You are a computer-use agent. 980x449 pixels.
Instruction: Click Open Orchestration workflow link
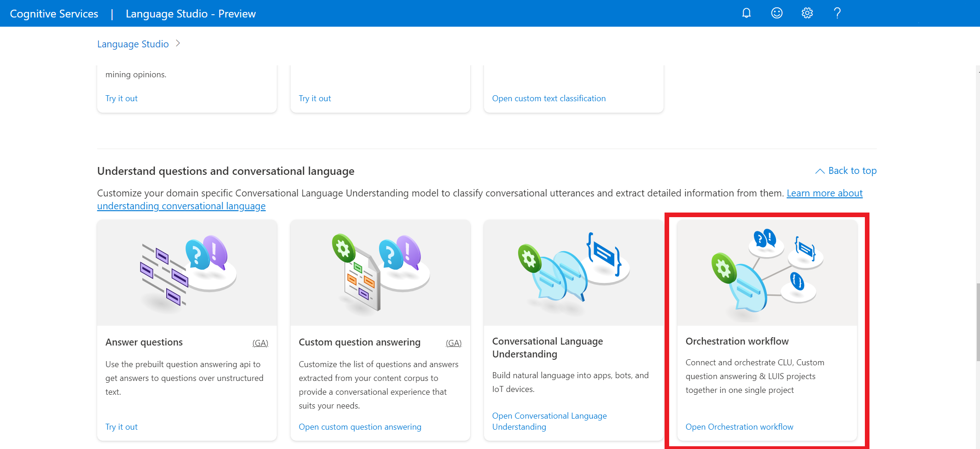point(740,427)
